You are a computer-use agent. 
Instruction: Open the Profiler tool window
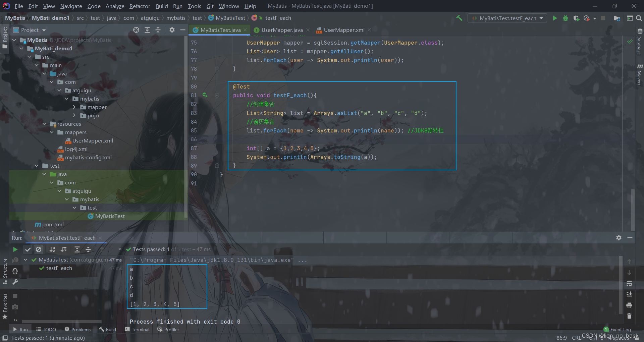(168, 330)
